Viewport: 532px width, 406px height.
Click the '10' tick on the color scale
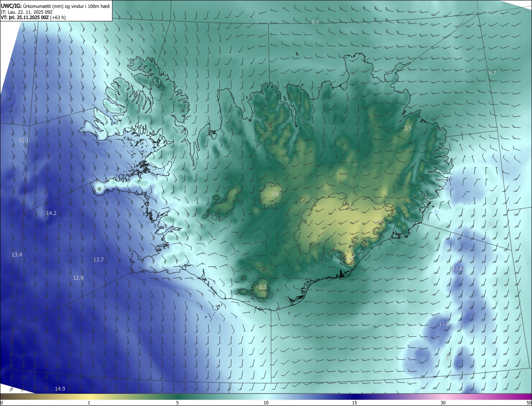tap(266, 403)
